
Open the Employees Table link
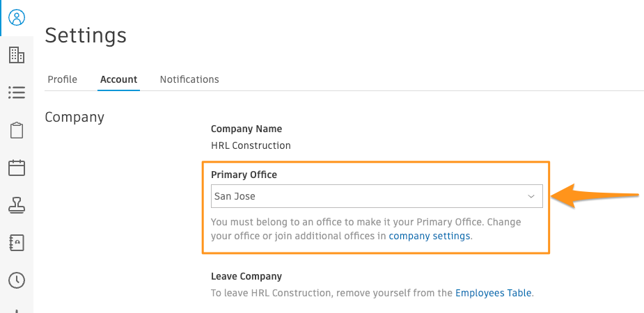(x=494, y=293)
